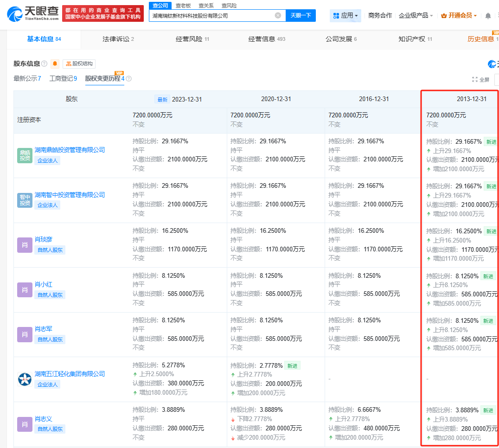This screenshot has width=499, height=448.
Task: Open the 基本信息 tab
Action: [x=44, y=39]
